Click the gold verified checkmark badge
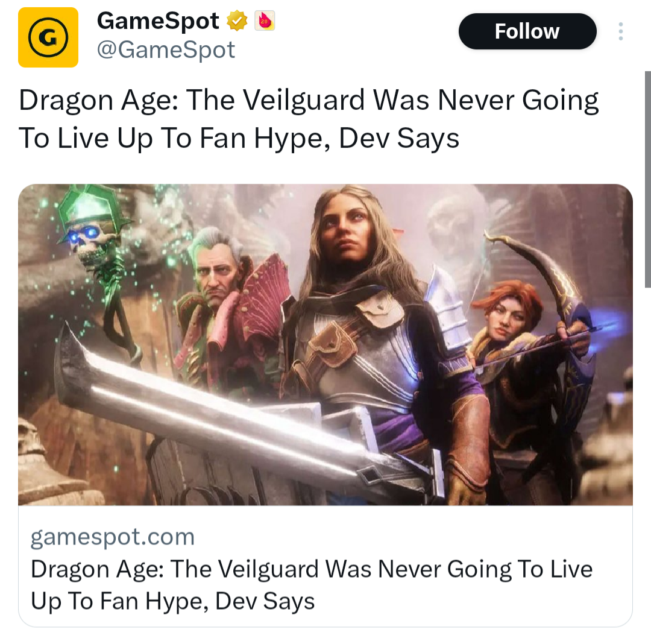Viewport: 651px width, 644px height. click(237, 21)
